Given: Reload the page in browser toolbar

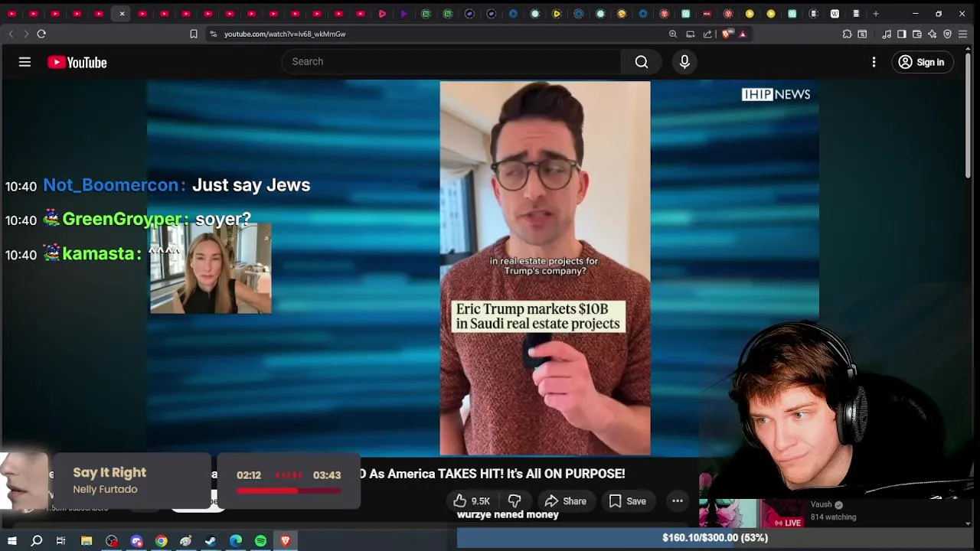Looking at the screenshot, I should pyautogui.click(x=41, y=34).
